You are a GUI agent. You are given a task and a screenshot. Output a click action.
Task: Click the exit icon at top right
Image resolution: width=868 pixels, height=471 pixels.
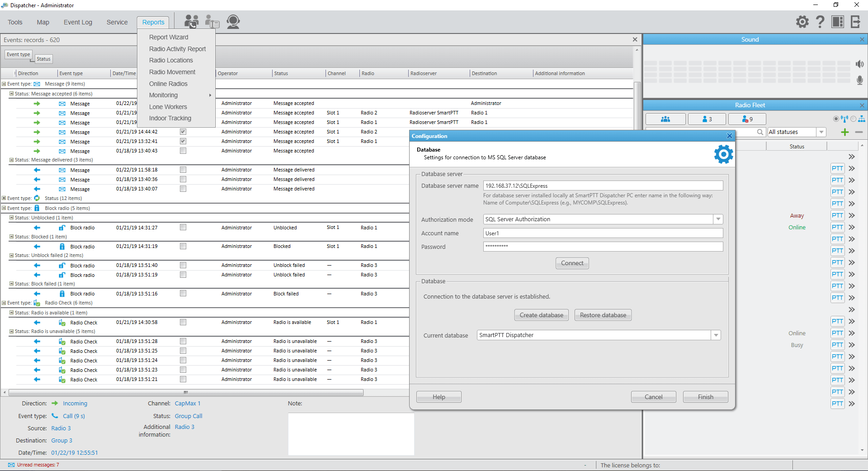pyautogui.click(x=855, y=21)
